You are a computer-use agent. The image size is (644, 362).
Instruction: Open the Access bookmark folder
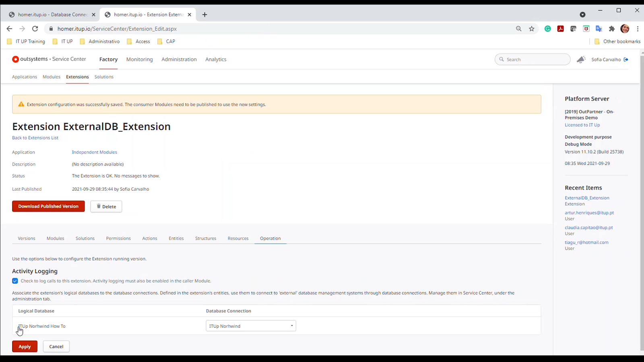tap(138, 41)
